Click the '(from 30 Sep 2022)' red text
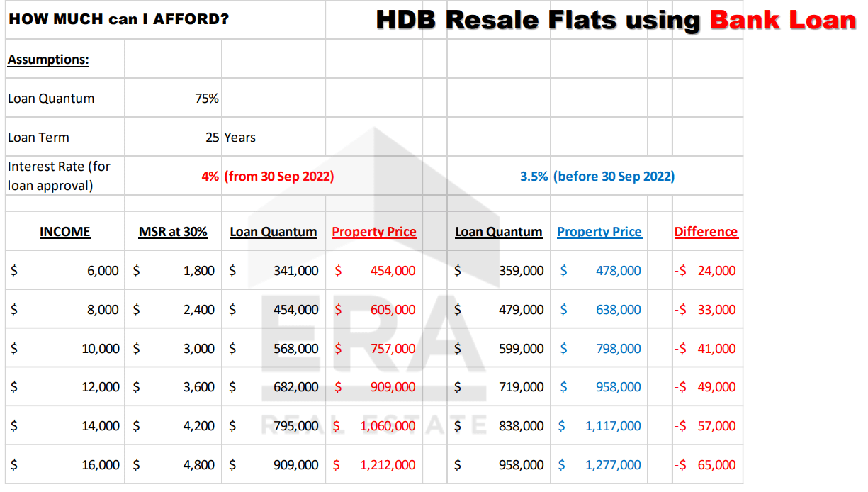This screenshot has width=868, height=492. point(278,177)
